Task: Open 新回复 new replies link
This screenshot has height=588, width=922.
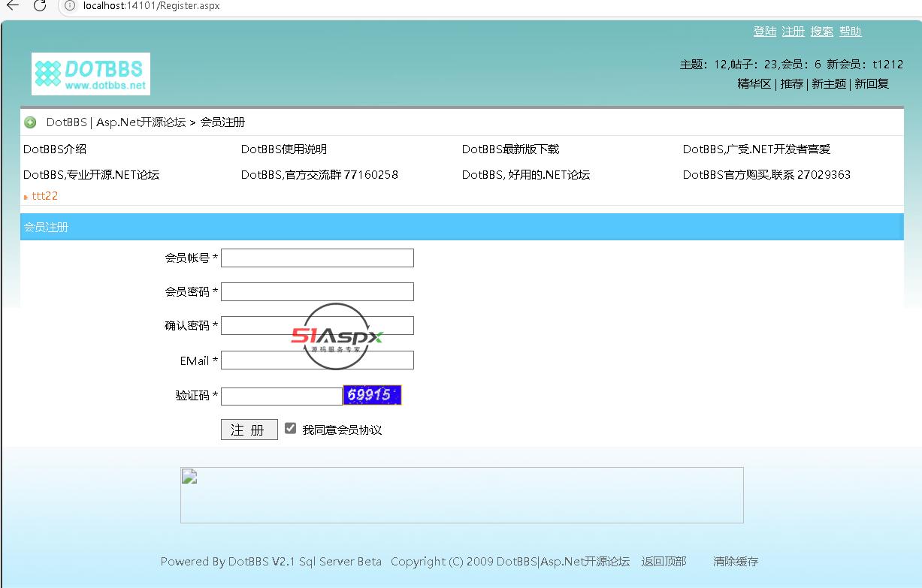Action: click(x=872, y=84)
